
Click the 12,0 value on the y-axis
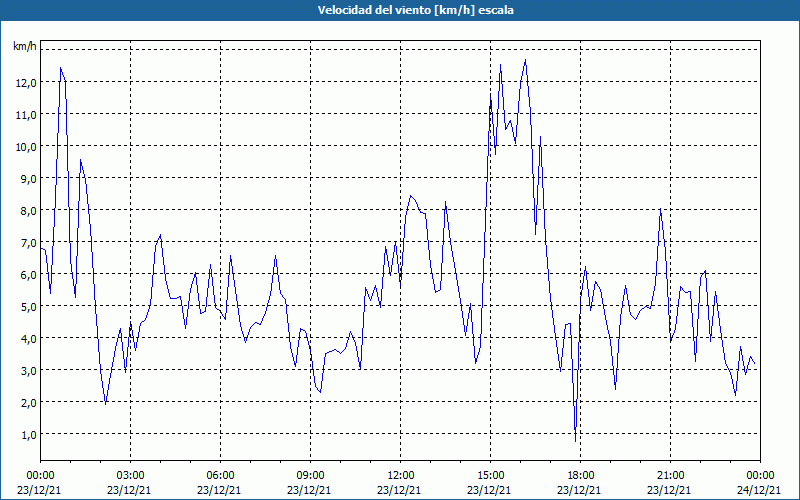[x=26, y=83]
